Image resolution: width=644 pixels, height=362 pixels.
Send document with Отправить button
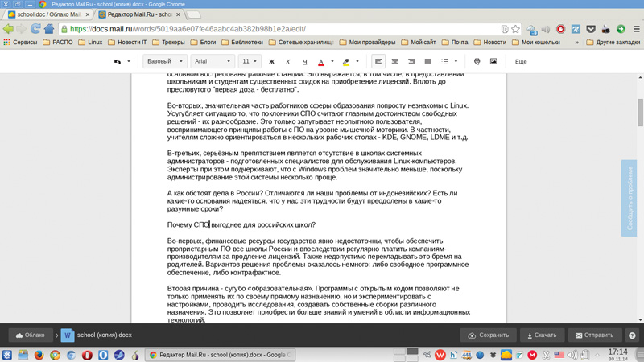coord(596,335)
